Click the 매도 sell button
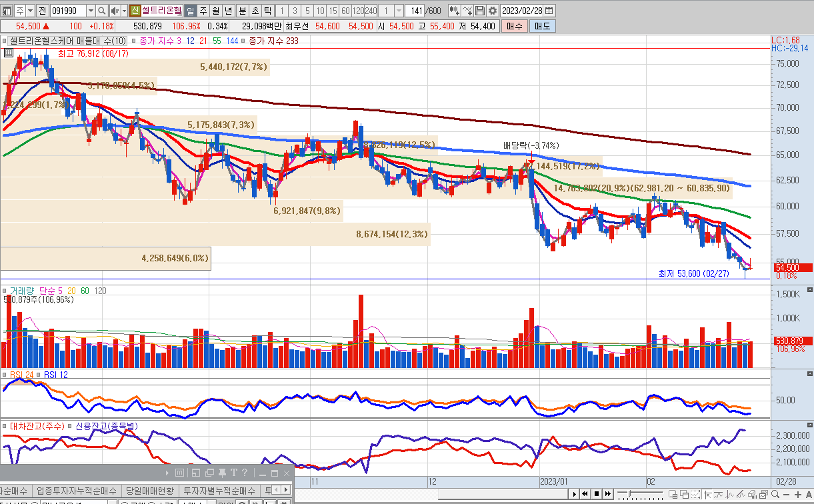The image size is (814, 504). 542,26
